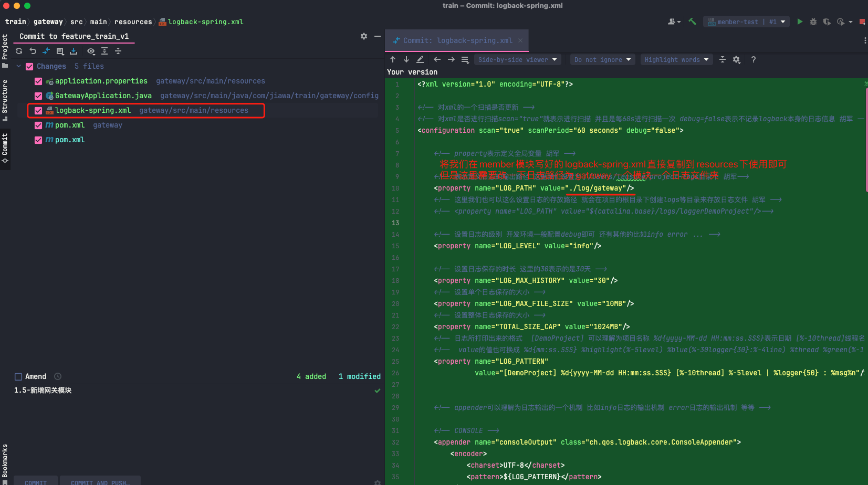Run member-test with the green play icon
This screenshot has width=868, height=485.
pyautogui.click(x=800, y=22)
